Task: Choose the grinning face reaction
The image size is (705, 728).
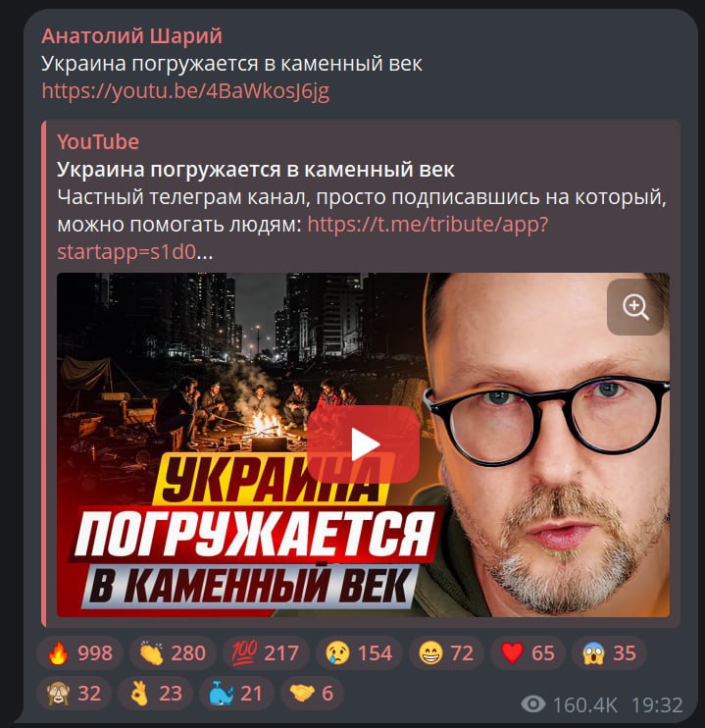Action: tap(446, 652)
